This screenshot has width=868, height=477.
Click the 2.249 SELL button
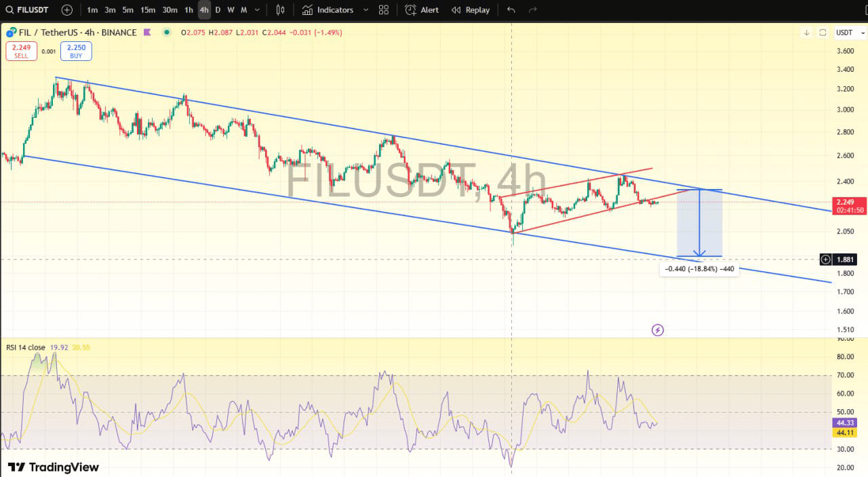[x=21, y=51]
